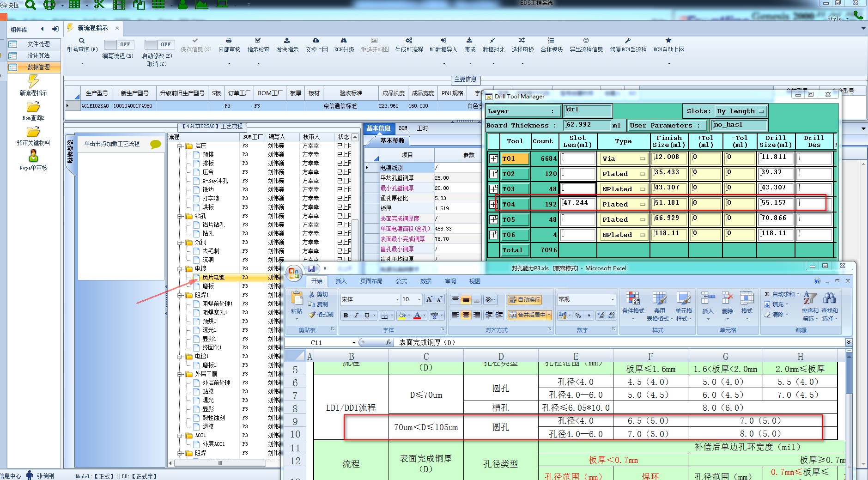The image size is (868, 480).
Task: Switch to 工时 tab
Action: pos(422,128)
